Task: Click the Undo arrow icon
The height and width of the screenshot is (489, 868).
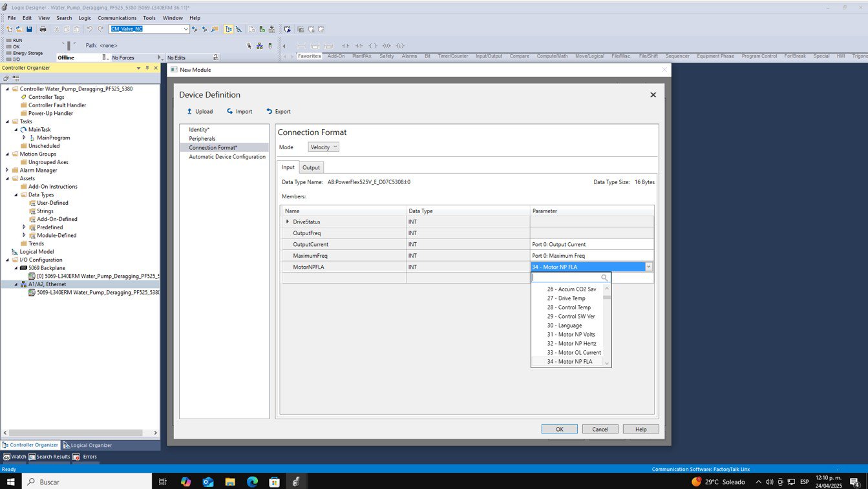Action: tap(90, 29)
